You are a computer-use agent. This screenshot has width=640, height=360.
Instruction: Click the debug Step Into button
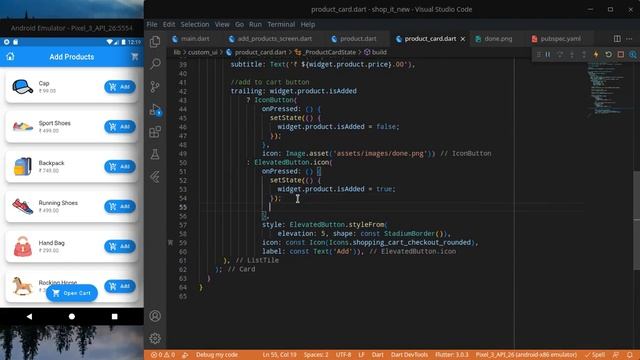click(x=572, y=54)
